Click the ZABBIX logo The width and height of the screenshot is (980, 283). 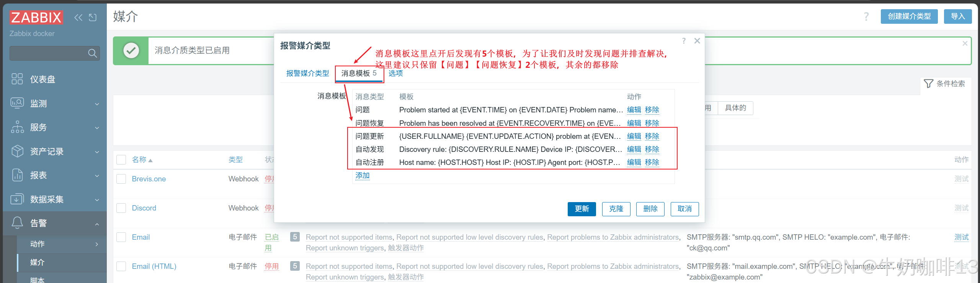coord(36,17)
